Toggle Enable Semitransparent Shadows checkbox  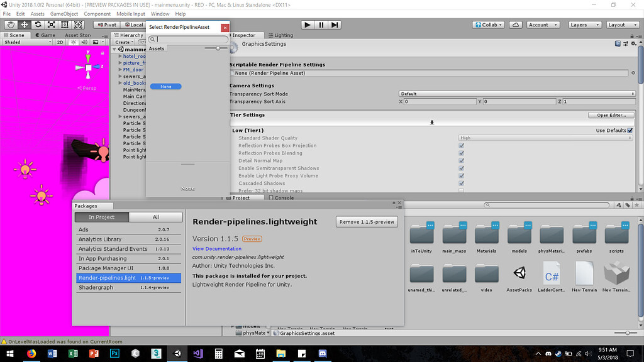(461, 168)
